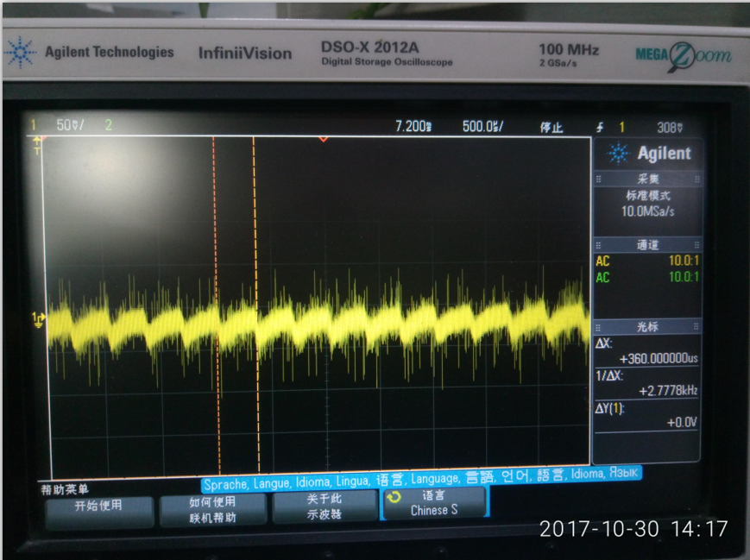Open the 通道 section header
The height and width of the screenshot is (560, 750).
647,245
